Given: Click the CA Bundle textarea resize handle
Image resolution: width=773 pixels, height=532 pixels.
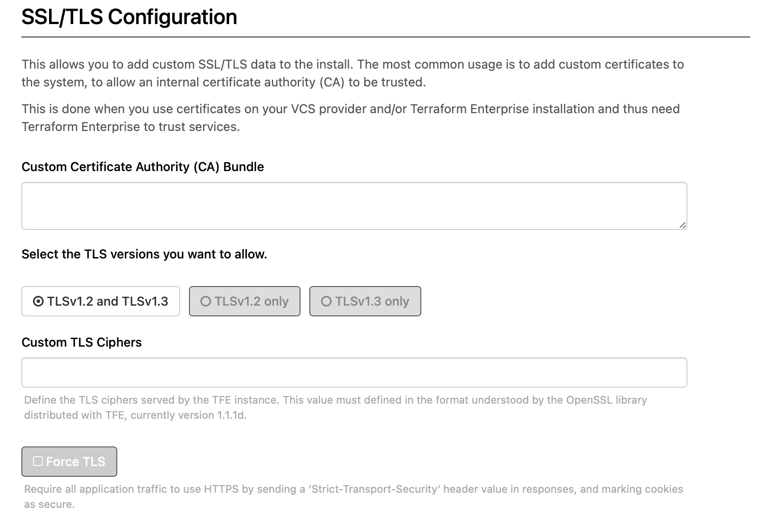Looking at the screenshot, I should pyautogui.click(x=683, y=225).
